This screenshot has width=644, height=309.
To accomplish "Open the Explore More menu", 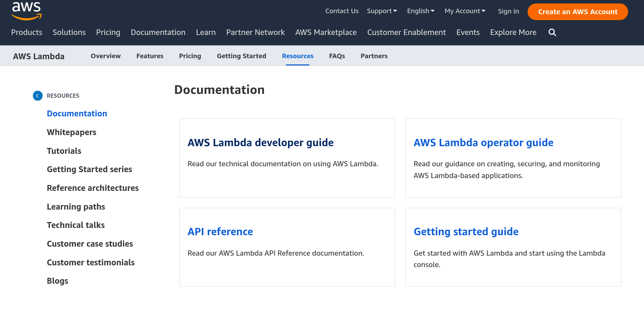I will pos(513,32).
